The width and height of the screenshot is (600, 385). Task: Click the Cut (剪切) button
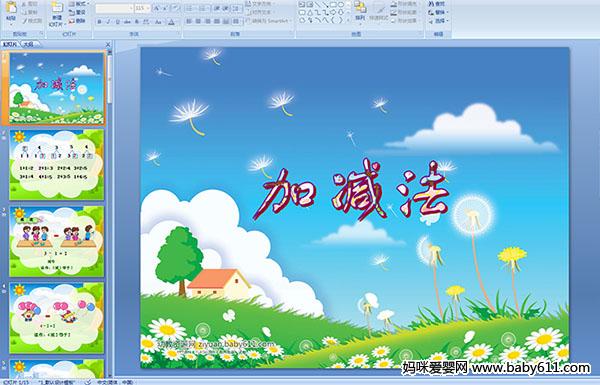pos(29,4)
